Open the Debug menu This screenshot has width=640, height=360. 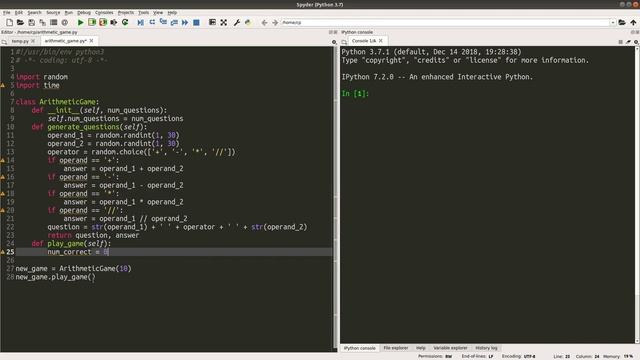pos(84,13)
